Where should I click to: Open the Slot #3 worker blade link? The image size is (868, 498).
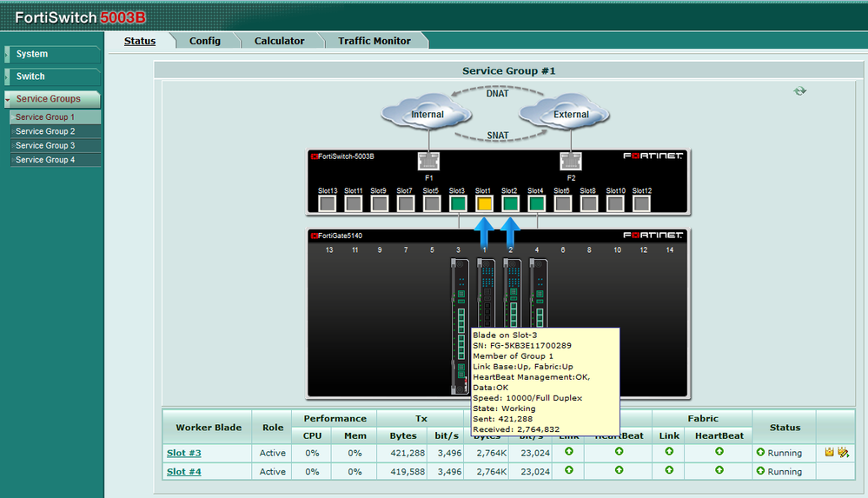[x=184, y=453]
